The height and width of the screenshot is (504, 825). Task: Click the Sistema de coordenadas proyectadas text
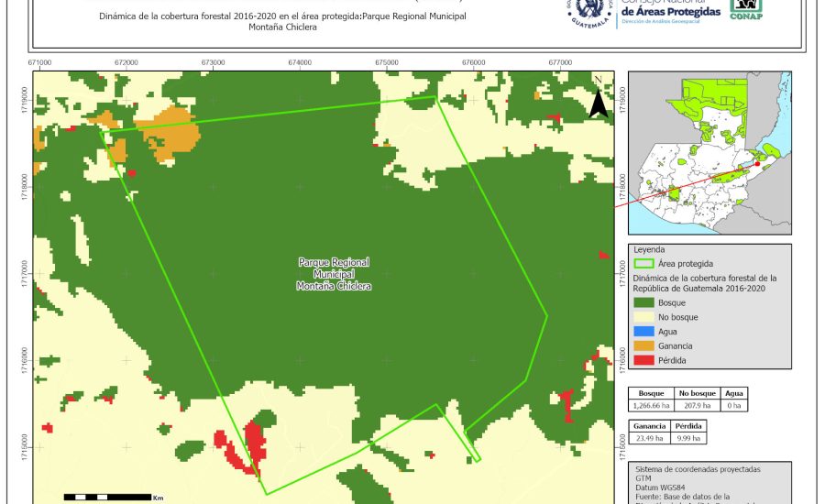[698, 468]
